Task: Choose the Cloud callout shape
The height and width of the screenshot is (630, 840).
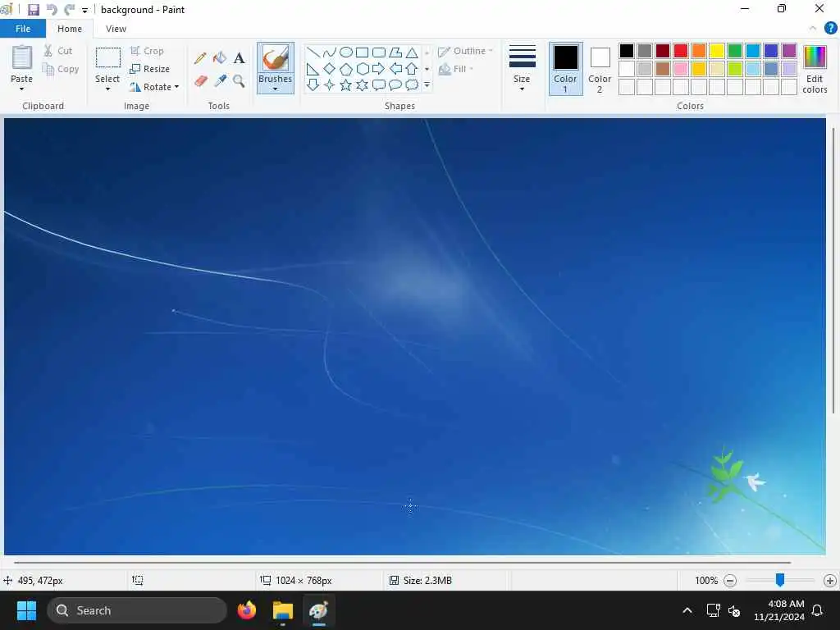Action: pos(412,84)
